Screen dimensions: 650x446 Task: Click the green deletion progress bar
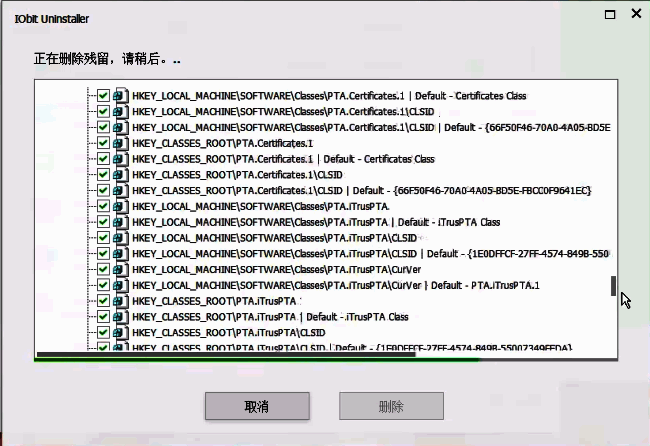[x=257, y=359]
